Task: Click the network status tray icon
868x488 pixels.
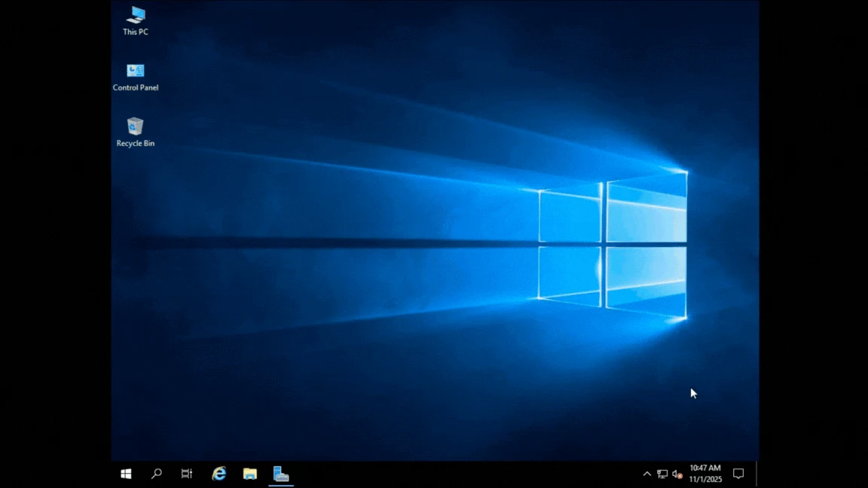Action: 662,474
